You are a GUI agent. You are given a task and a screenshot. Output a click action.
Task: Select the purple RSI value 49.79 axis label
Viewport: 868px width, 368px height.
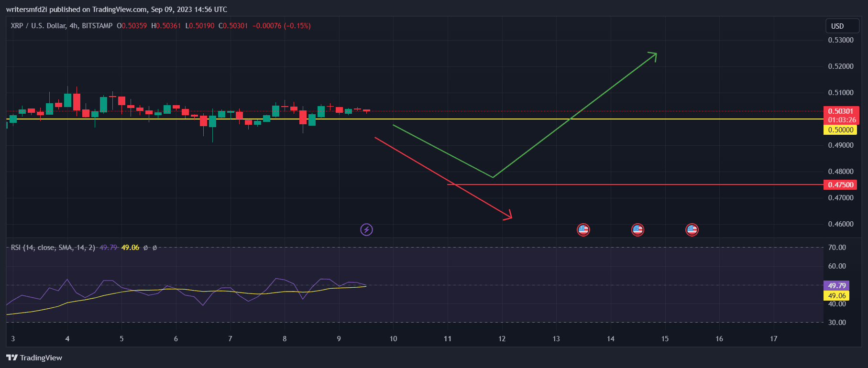point(836,286)
